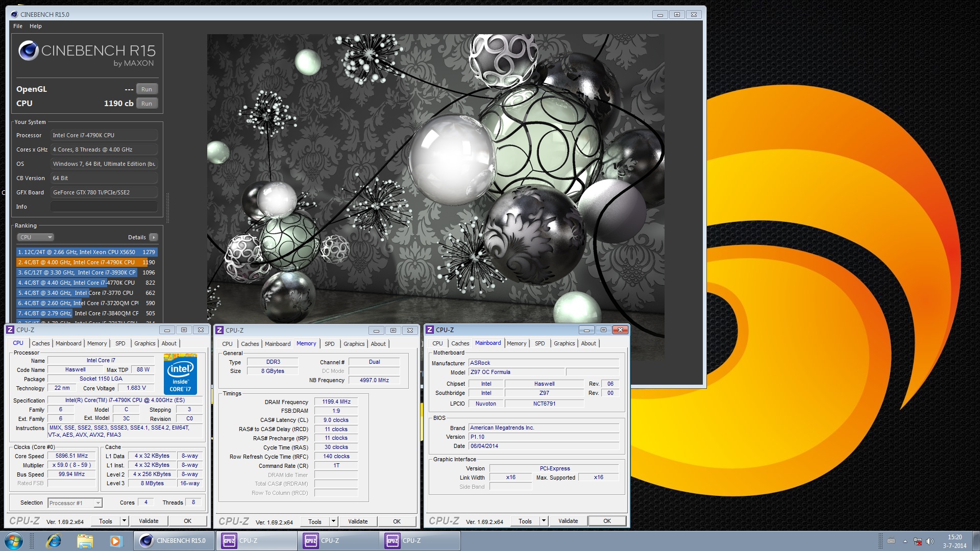Click the Multiplier value x 59.0
The height and width of the screenshot is (551, 980).
(71, 465)
